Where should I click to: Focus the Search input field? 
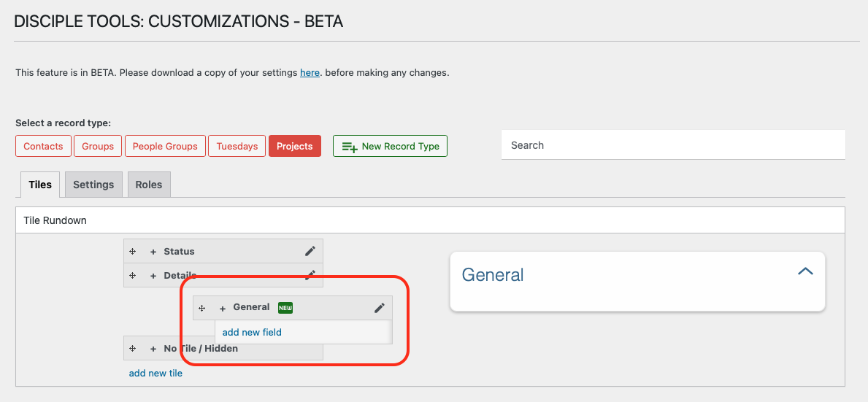[x=672, y=145]
